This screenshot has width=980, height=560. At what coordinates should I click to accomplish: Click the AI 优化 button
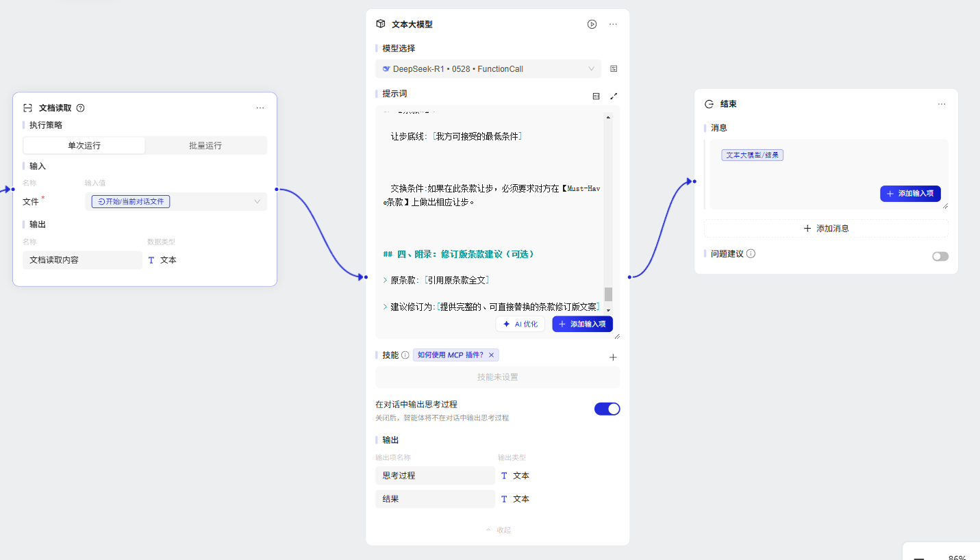pos(520,324)
